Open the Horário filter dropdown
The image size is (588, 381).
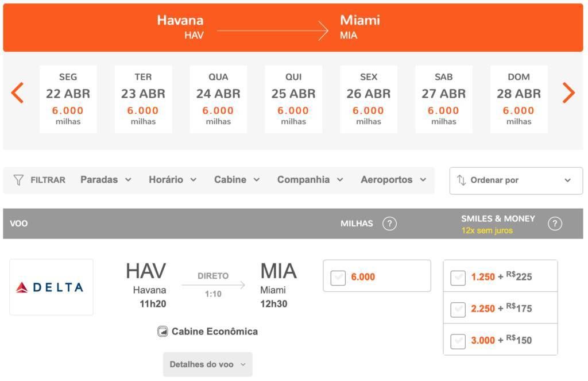coord(172,180)
